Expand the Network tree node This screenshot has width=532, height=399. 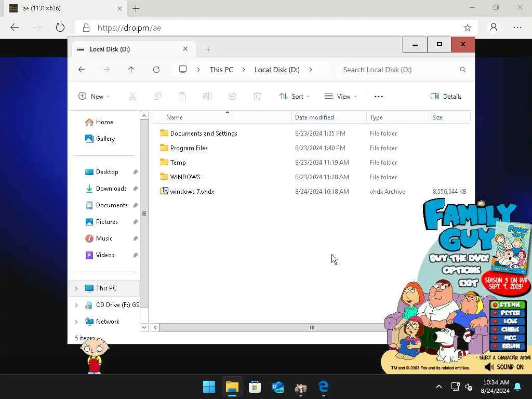pyautogui.click(x=76, y=322)
